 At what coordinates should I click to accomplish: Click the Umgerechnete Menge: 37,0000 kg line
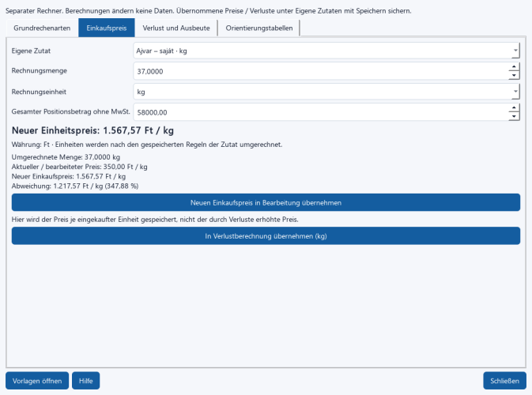(x=66, y=157)
